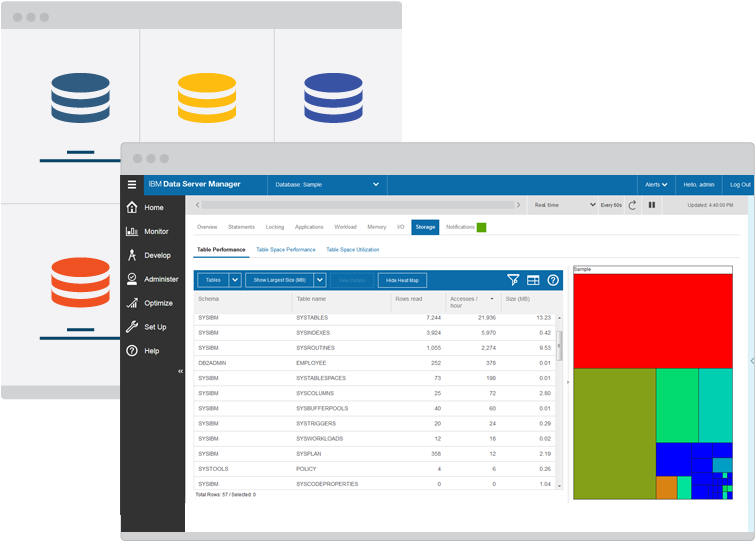
Task: Click the dark blue database icon in back window
Action: point(80,98)
